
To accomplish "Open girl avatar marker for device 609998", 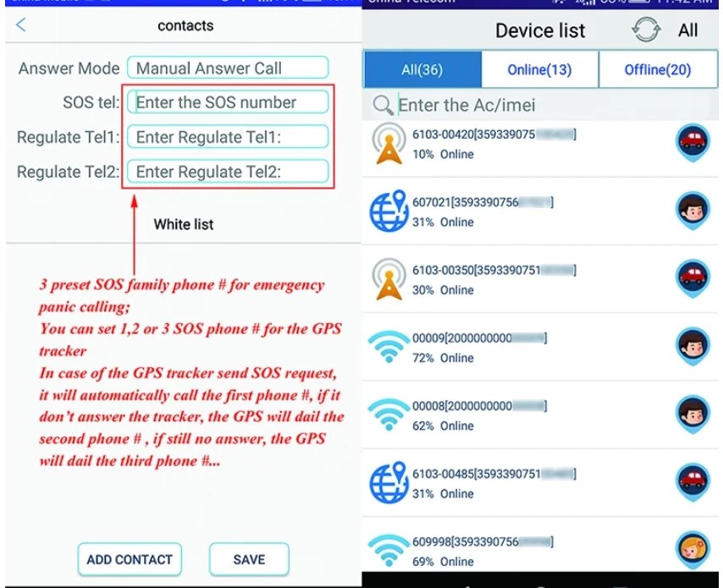I will coord(693,550).
